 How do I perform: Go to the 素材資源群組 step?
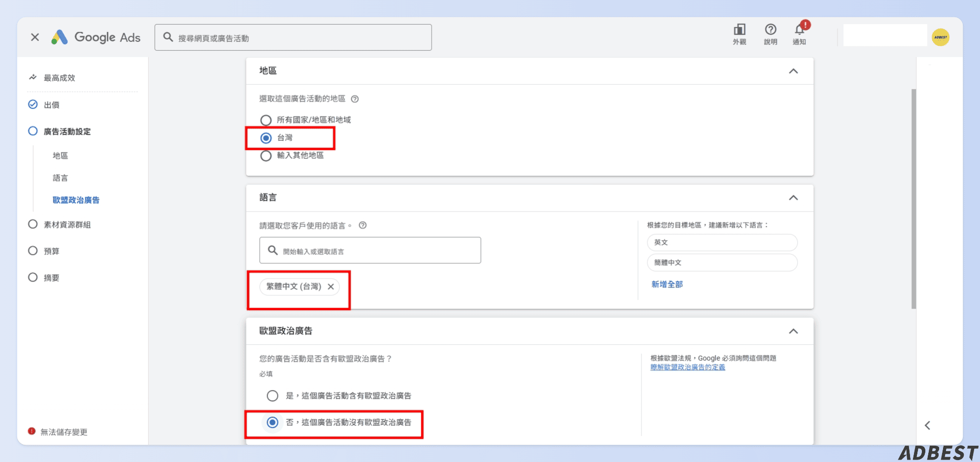click(67, 225)
